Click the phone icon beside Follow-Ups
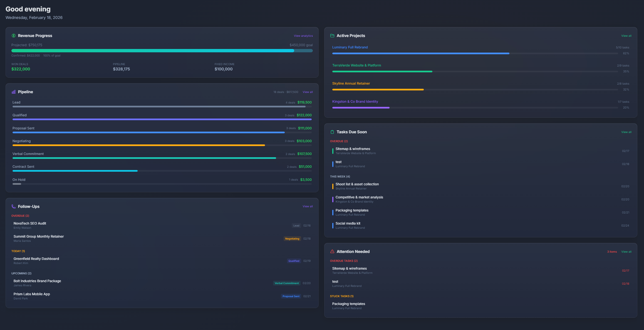Screen dimensions: 644x330 click(x=13, y=206)
